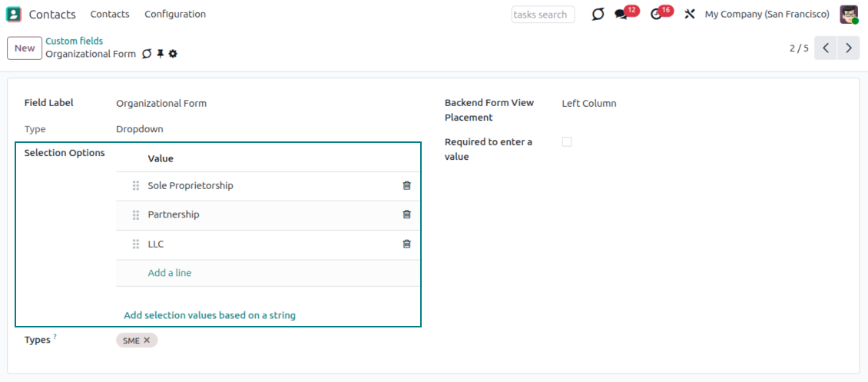Open the activities clock icon
Viewport: 868px width, 382px height.
[x=656, y=14]
